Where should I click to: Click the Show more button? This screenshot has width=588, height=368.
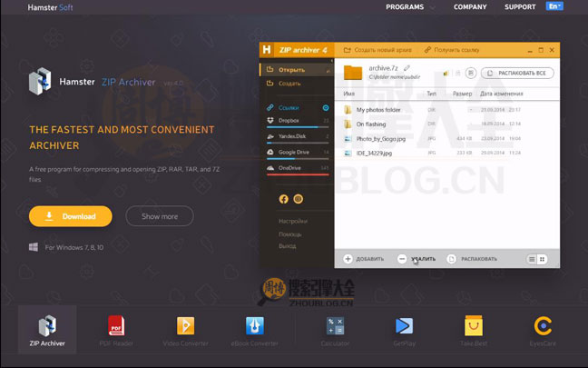tap(160, 216)
